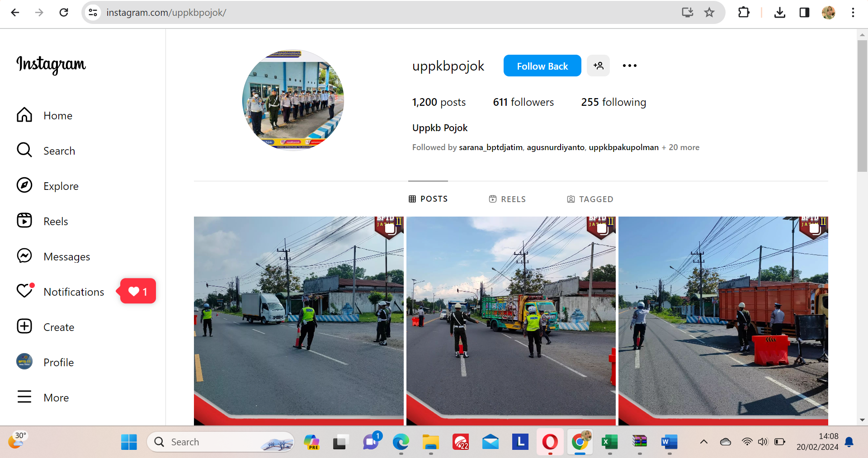Click Create new post icon
The width and height of the screenshot is (868, 458).
tap(24, 326)
